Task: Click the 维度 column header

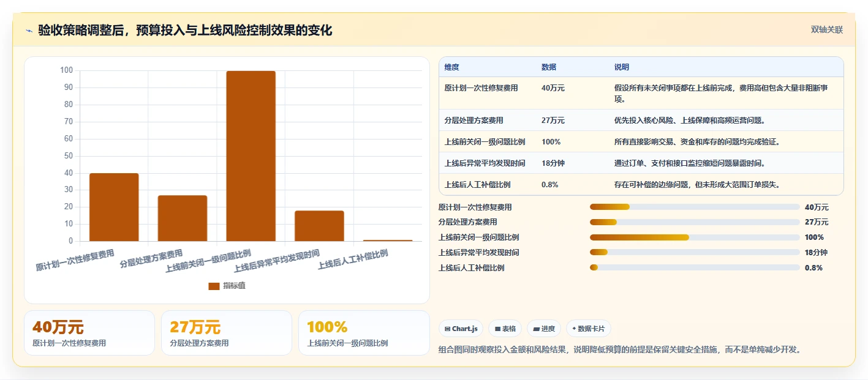Action: tap(452, 67)
